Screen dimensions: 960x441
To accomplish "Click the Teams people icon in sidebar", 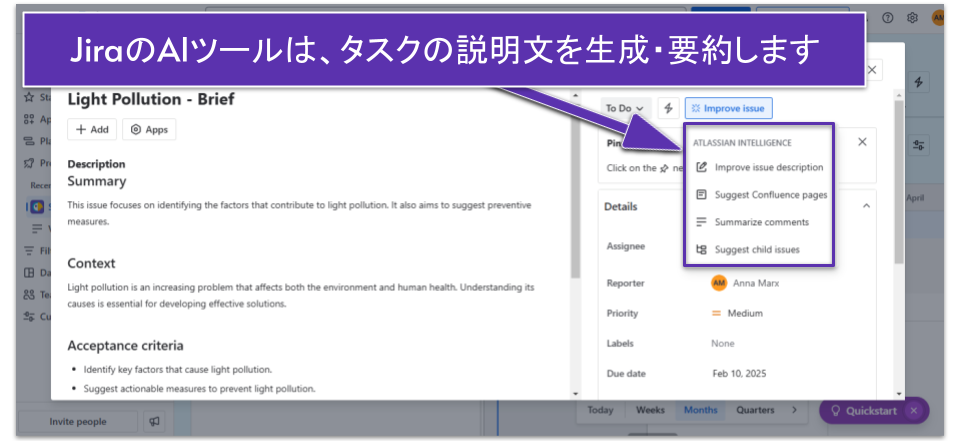I will click(x=29, y=295).
